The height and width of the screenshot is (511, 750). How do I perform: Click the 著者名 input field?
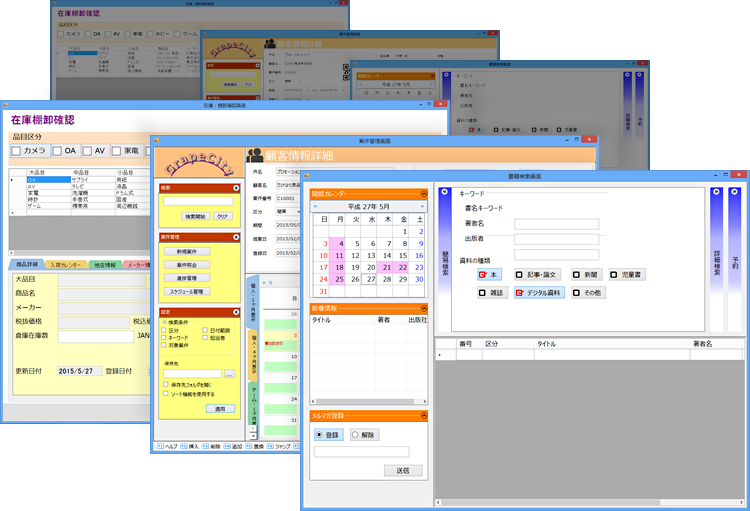pos(556,224)
